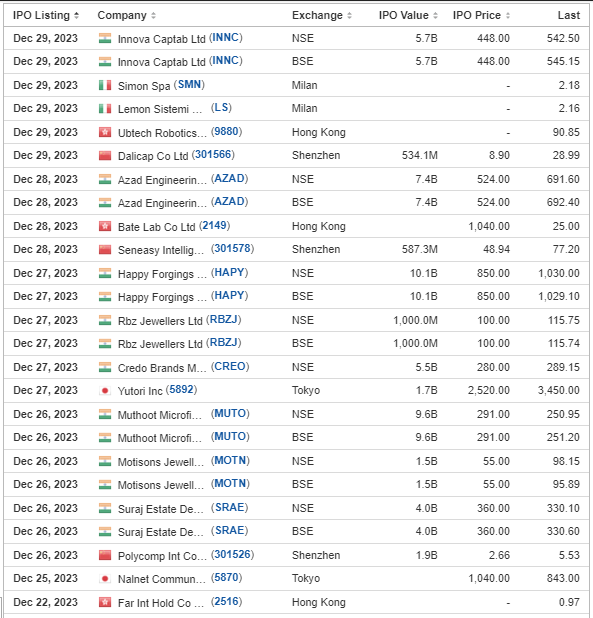Click Japan flag next to Nalnet Commun

105,579
